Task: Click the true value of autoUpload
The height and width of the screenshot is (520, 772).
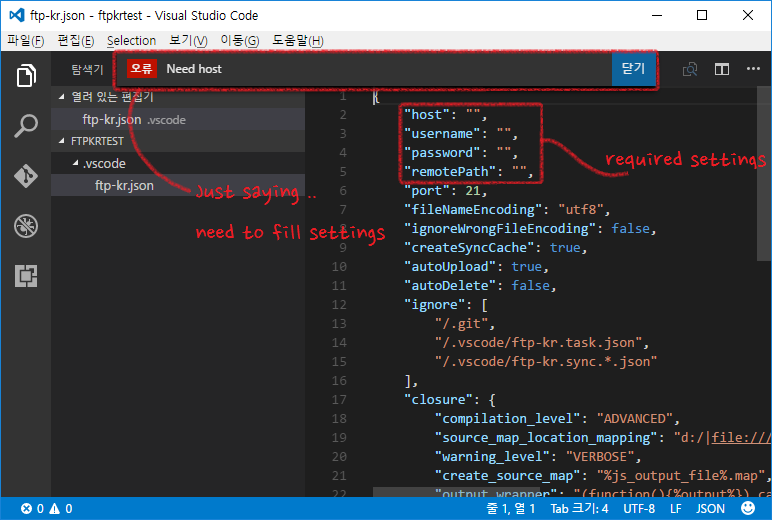Action: [x=527, y=267]
